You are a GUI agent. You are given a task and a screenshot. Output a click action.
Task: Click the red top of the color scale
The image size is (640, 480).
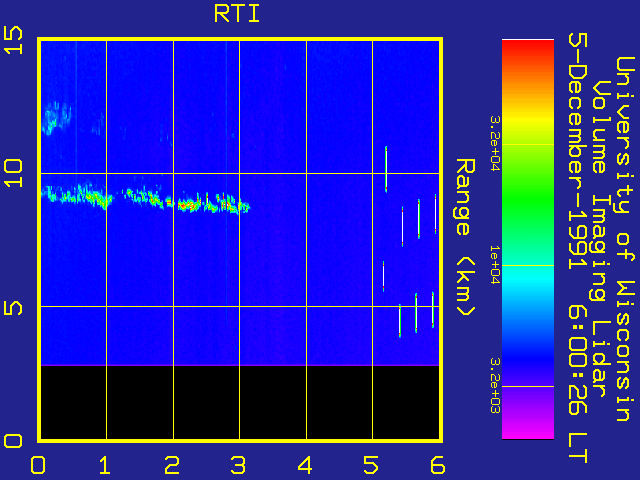point(528,47)
